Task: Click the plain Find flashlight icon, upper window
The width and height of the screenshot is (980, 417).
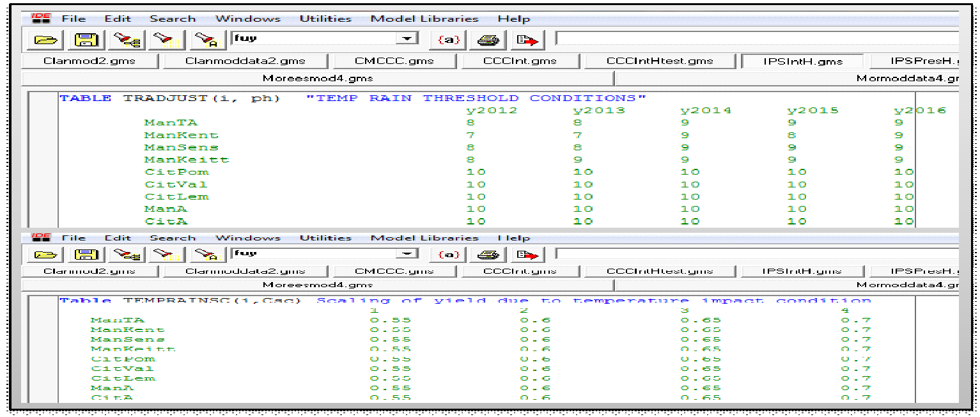Action: click(x=167, y=40)
